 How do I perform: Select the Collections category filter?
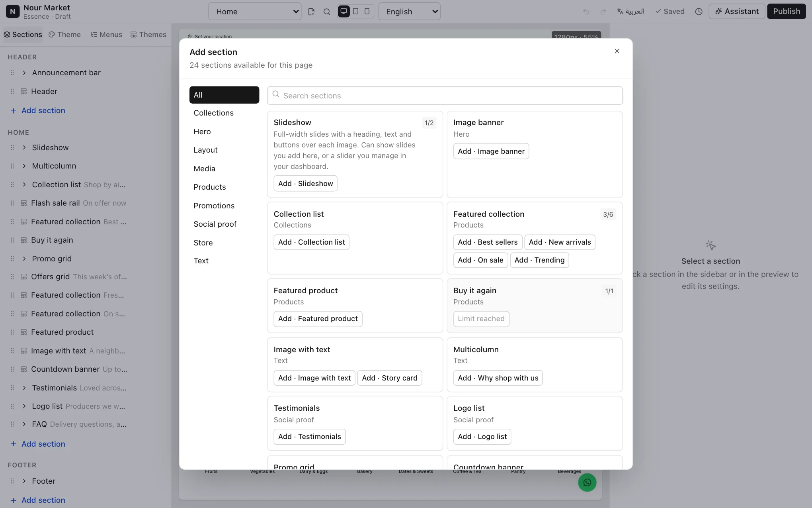(x=224, y=113)
